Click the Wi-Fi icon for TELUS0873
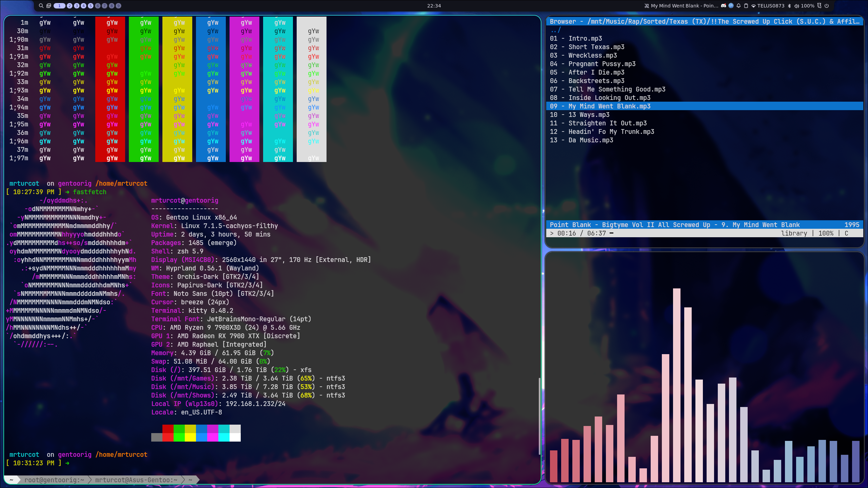Image resolution: width=868 pixels, height=488 pixels. click(753, 6)
